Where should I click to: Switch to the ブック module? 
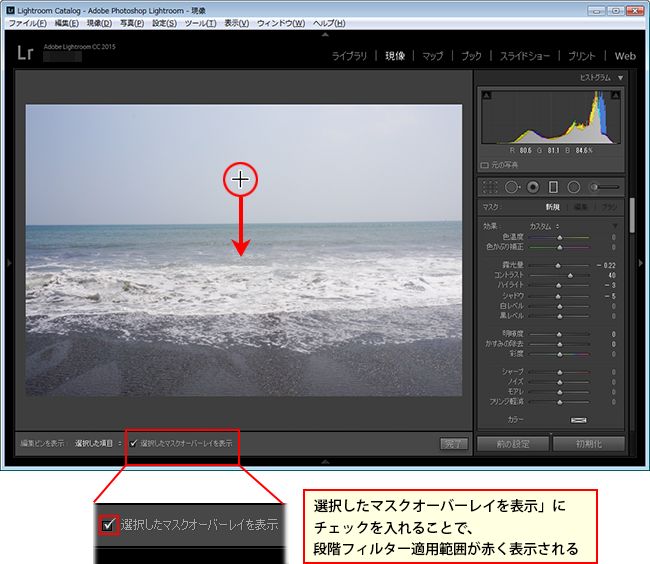[471, 56]
